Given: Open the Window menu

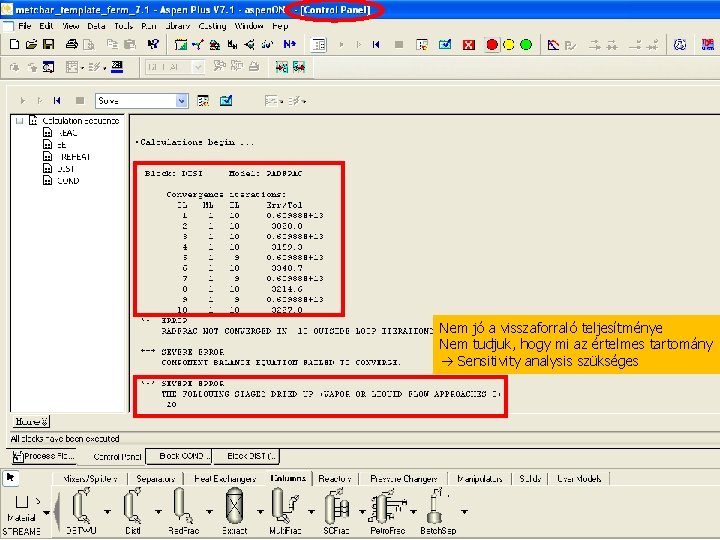Looking at the screenshot, I should (249, 26).
